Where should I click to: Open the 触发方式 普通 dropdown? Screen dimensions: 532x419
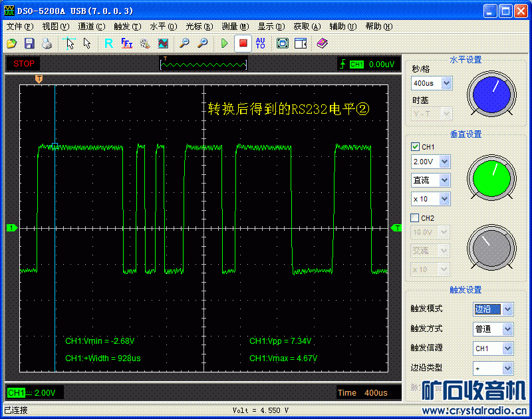[x=507, y=329]
